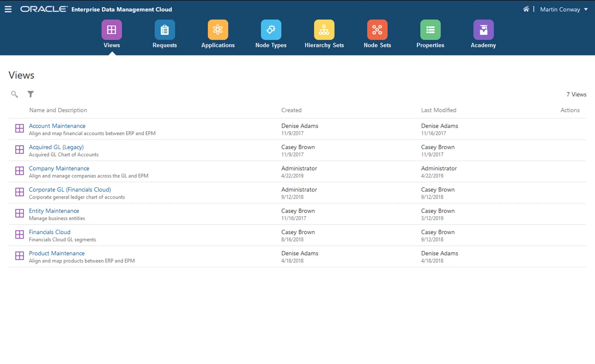Open the Properties list icon
595x364 pixels.
[x=430, y=30]
